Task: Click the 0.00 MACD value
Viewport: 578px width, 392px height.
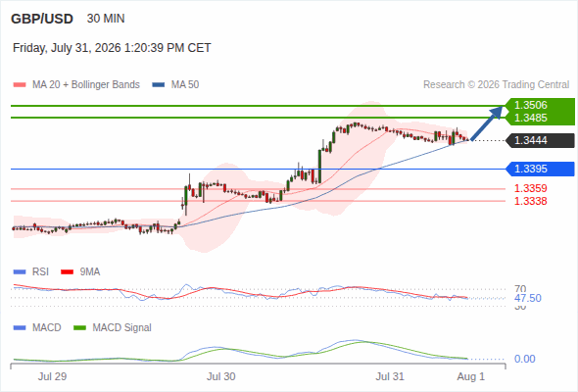Action: pos(524,359)
